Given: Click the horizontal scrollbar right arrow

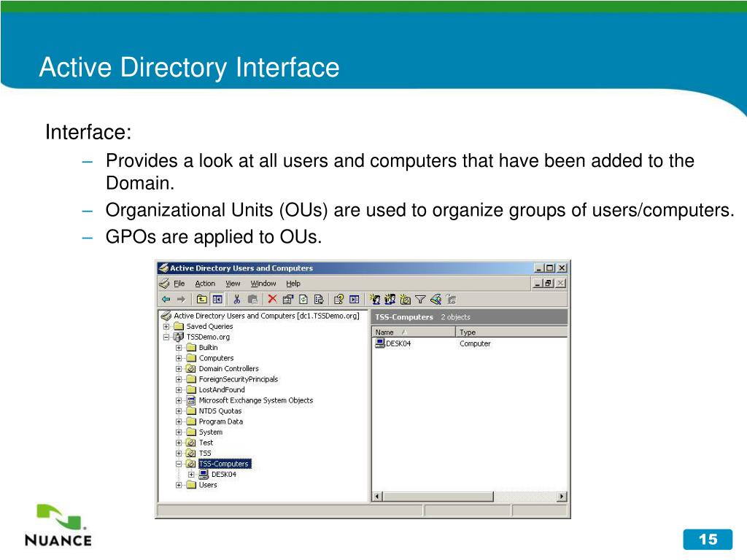Looking at the screenshot, I should tap(562, 497).
